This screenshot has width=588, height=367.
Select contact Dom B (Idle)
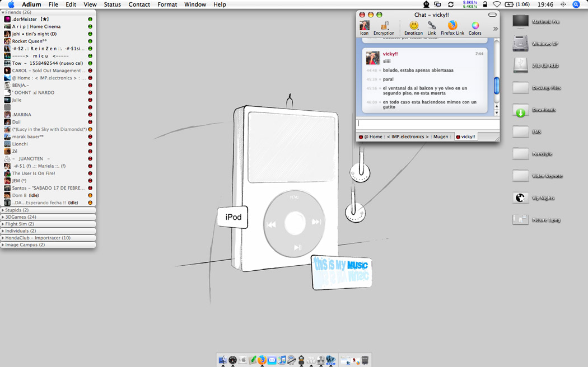[48, 195]
